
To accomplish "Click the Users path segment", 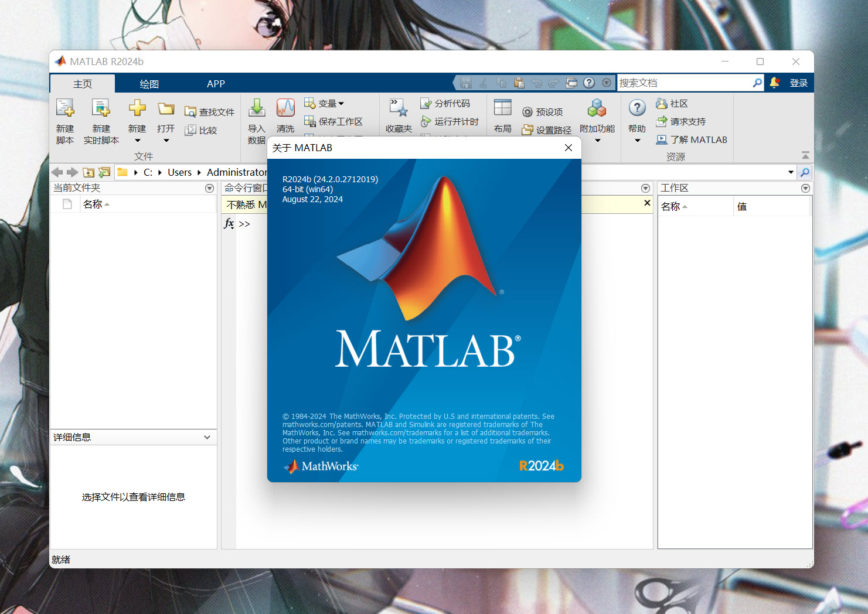I will 179,172.
